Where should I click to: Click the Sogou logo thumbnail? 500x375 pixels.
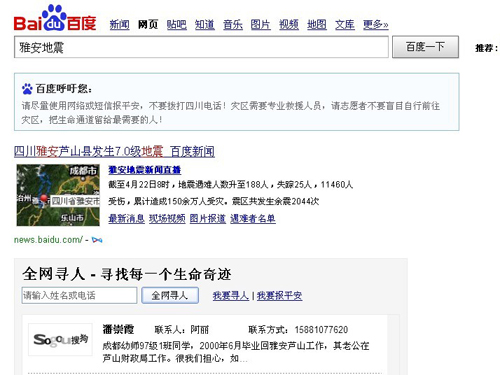60,339
